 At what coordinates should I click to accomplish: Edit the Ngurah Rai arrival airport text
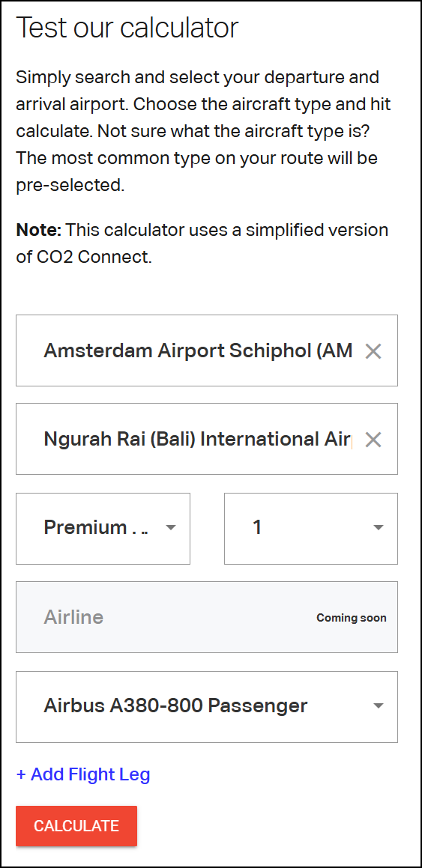tap(198, 439)
